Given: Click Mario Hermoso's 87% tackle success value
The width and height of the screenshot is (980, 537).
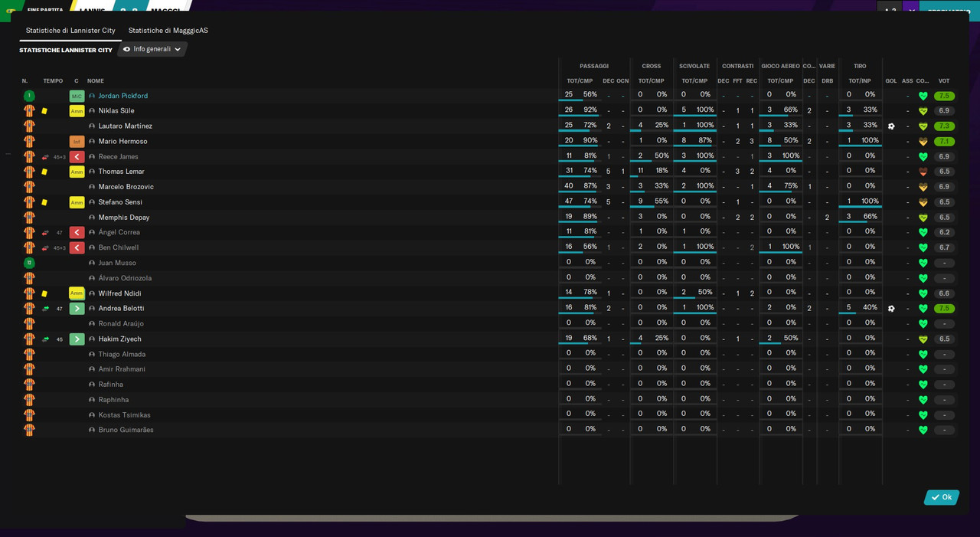Looking at the screenshot, I should [x=705, y=141].
